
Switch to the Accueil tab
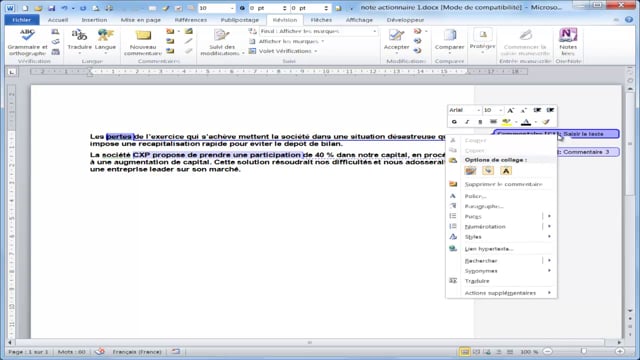point(58,20)
